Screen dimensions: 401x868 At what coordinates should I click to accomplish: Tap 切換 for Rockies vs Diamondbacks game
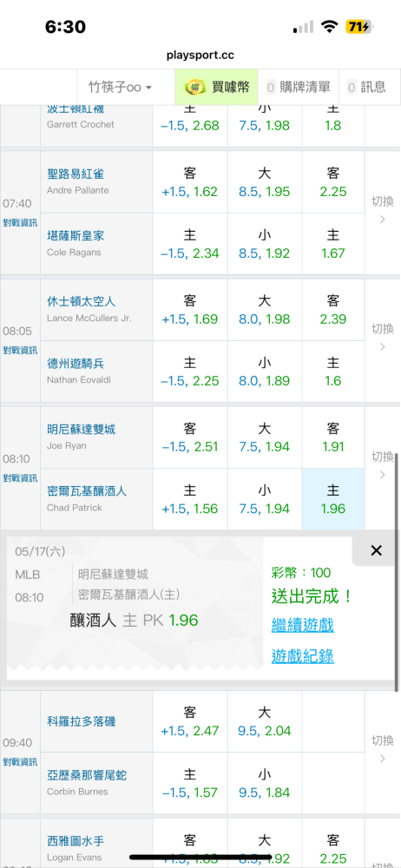[382, 748]
